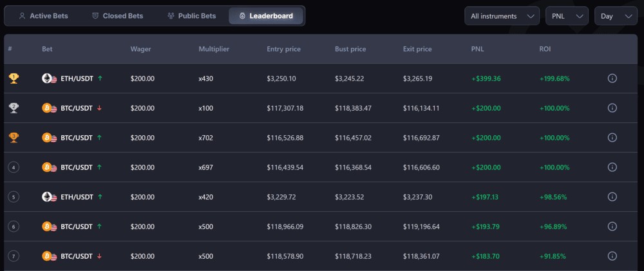Click the info icon on the x702 bet row

(612, 138)
